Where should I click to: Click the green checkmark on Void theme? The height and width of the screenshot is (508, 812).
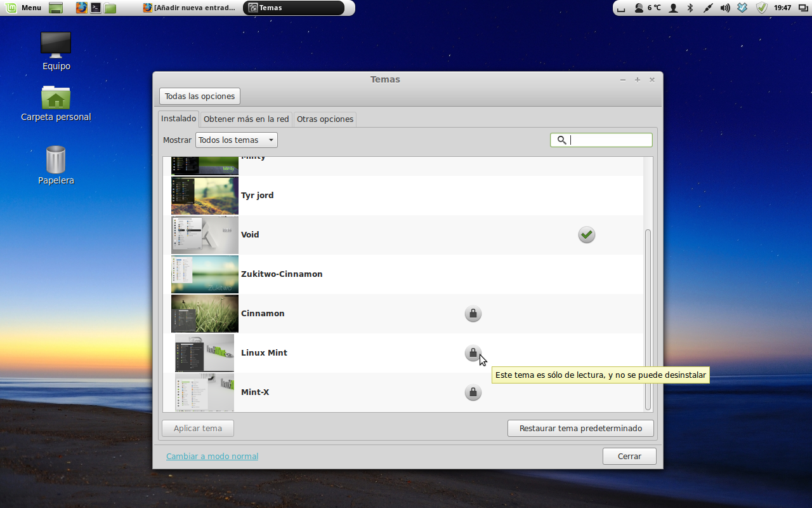(x=587, y=235)
